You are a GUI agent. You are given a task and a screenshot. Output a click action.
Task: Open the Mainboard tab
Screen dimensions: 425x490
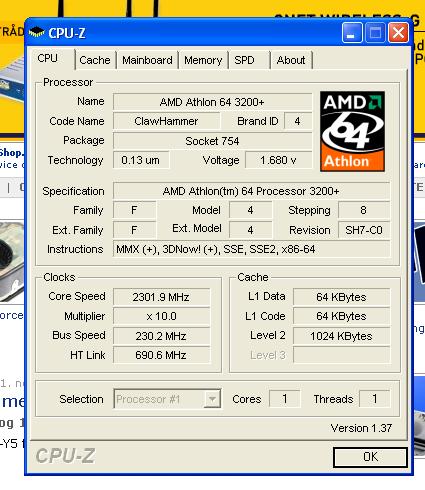147,60
